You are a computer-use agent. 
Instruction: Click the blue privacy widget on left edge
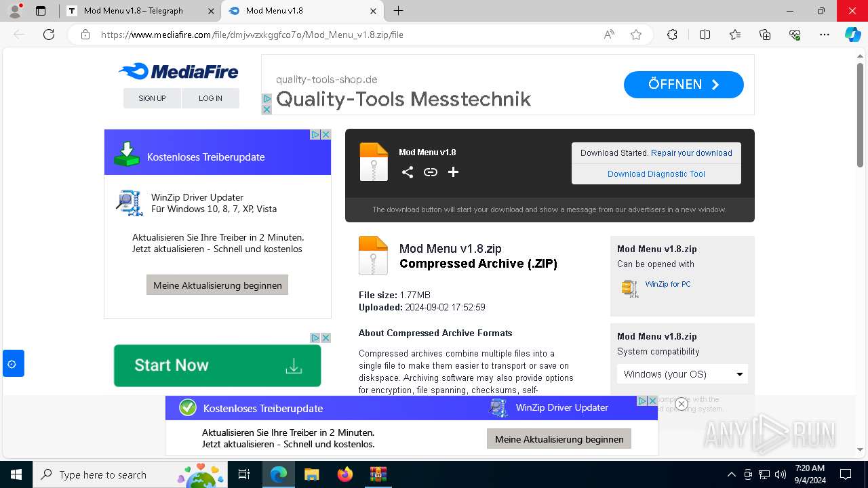click(x=13, y=364)
